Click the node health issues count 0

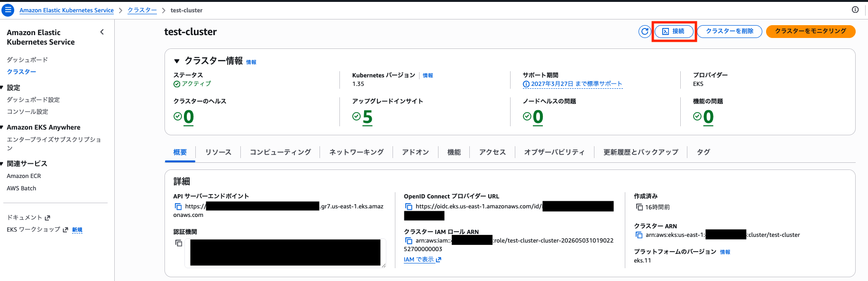[x=538, y=117]
